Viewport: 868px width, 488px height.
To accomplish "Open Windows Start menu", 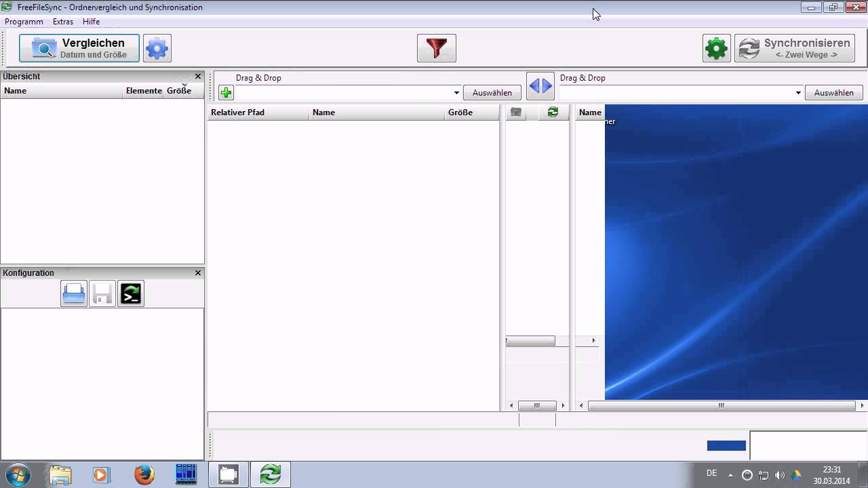I will pyautogui.click(x=17, y=474).
